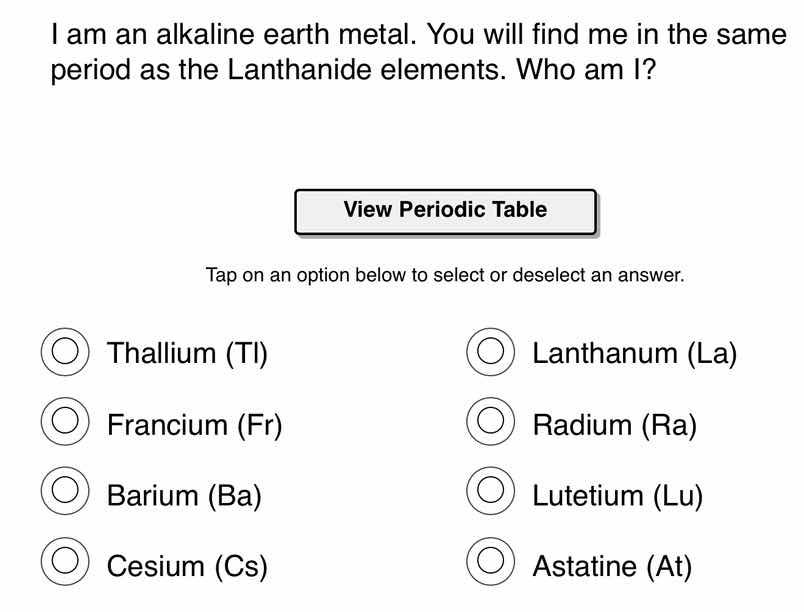Tap the Lanthanum (La) option label
This screenshot has width=804, height=612.
636,352
